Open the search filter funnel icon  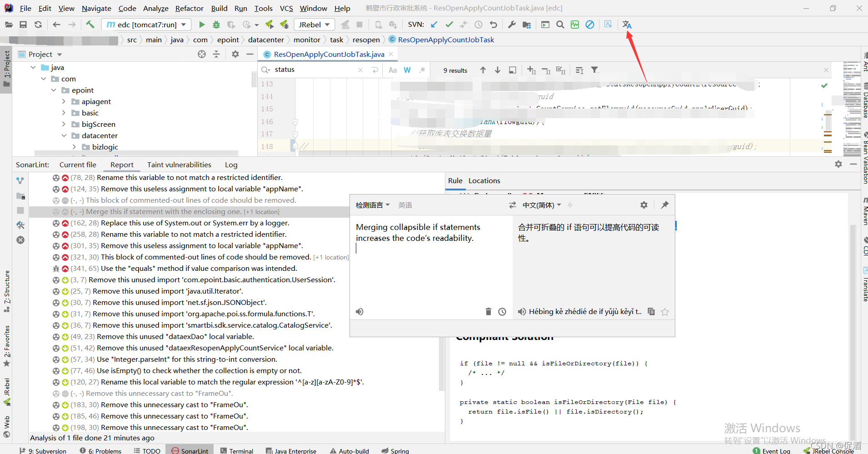click(594, 70)
